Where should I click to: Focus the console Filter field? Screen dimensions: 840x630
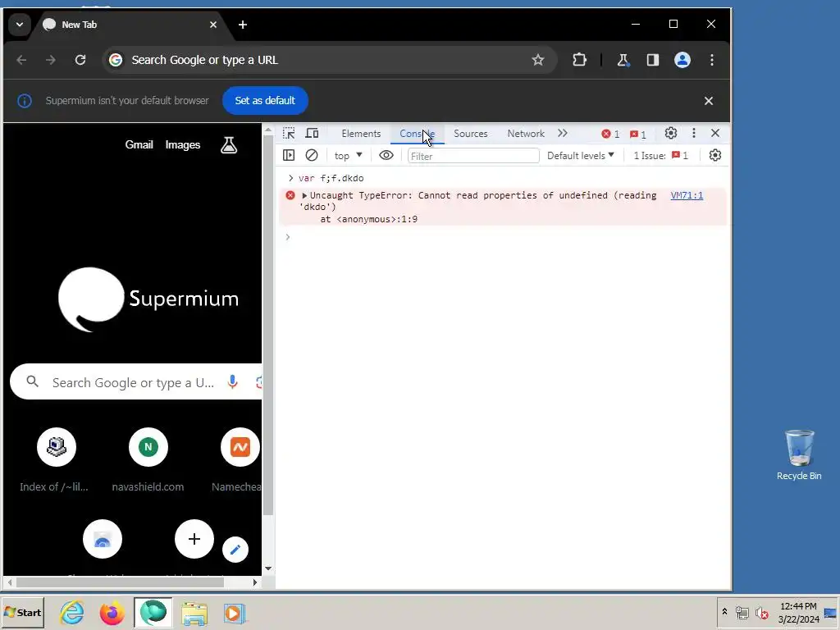[x=473, y=156]
